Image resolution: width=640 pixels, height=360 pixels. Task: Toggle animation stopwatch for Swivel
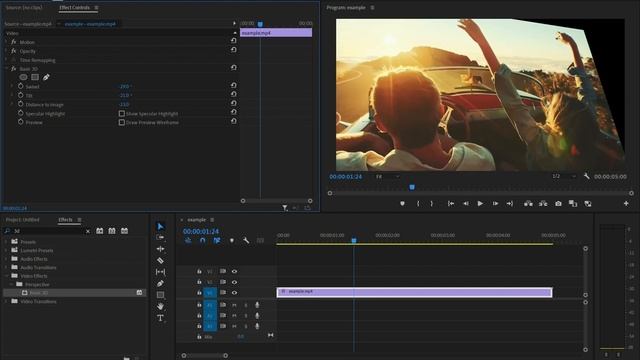pos(21,86)
